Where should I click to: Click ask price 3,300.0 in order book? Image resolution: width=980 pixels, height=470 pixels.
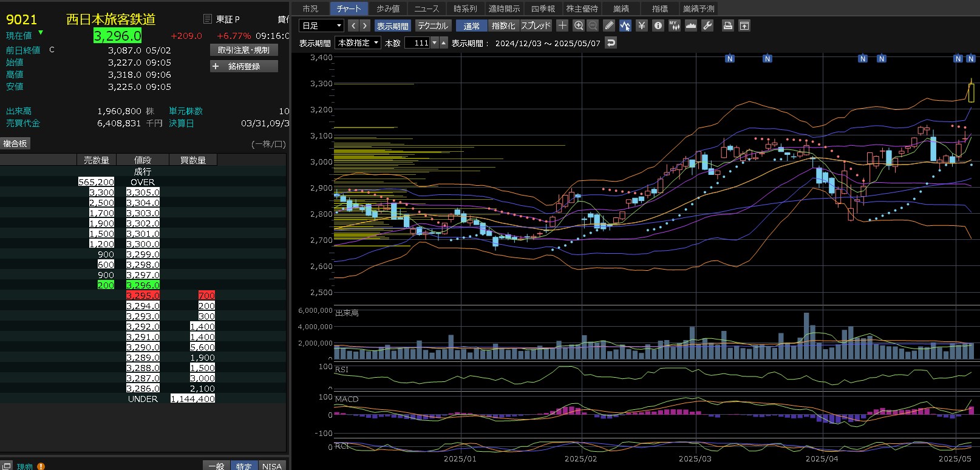pyautogui.click(x=143, y=244)
